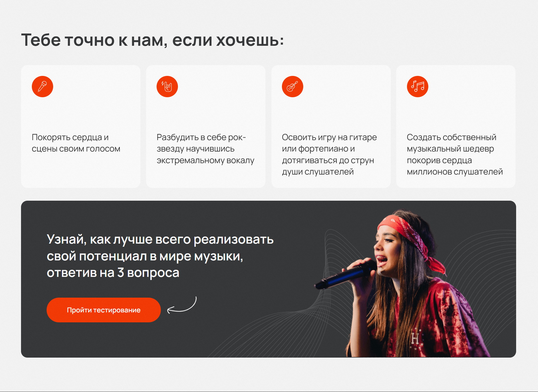Click the guitar icon in the third card

pyautogui.click(x=292, y=86)
